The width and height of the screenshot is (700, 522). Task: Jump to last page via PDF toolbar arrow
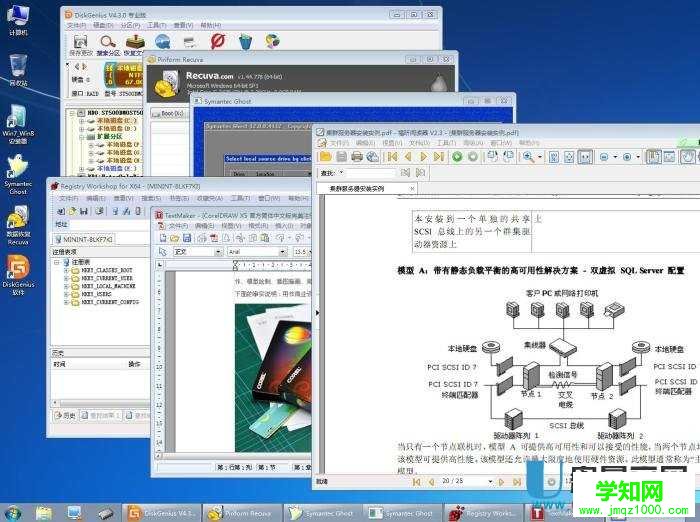[x=439, y=157]
